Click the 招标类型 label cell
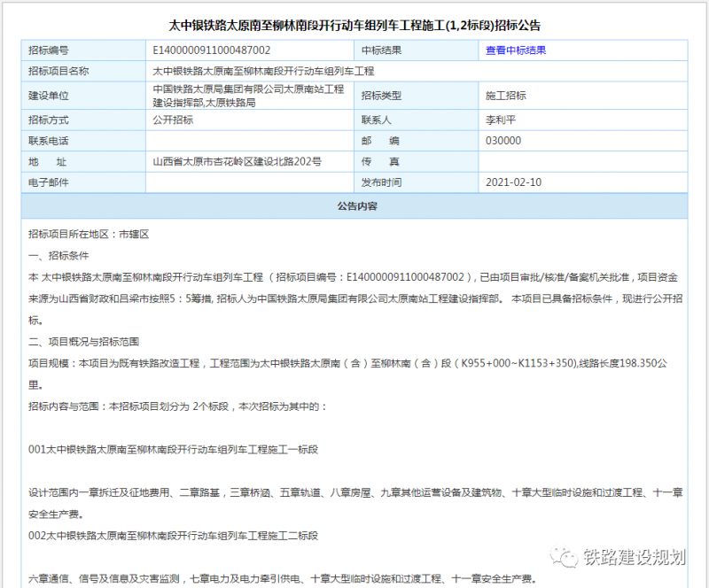 click(x=416, y=96)
